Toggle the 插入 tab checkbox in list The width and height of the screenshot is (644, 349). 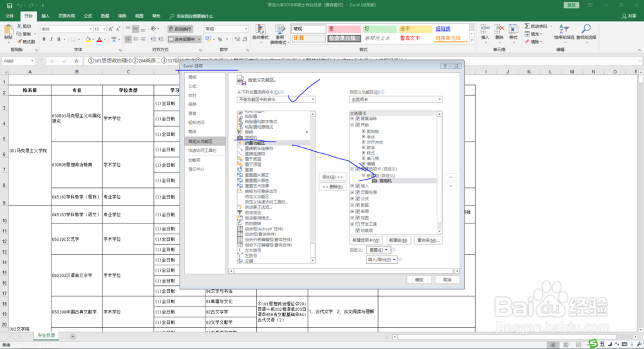point(357,186)
